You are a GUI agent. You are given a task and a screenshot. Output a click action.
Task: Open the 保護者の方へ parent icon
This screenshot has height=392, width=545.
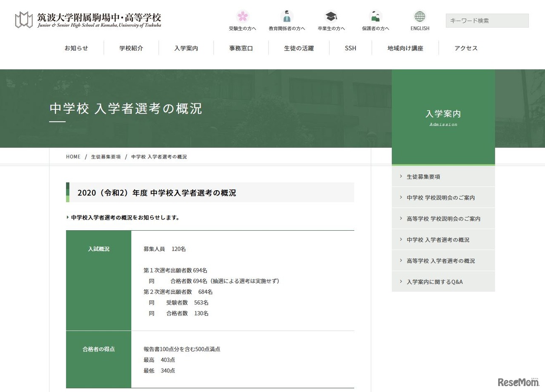[375, 17]
